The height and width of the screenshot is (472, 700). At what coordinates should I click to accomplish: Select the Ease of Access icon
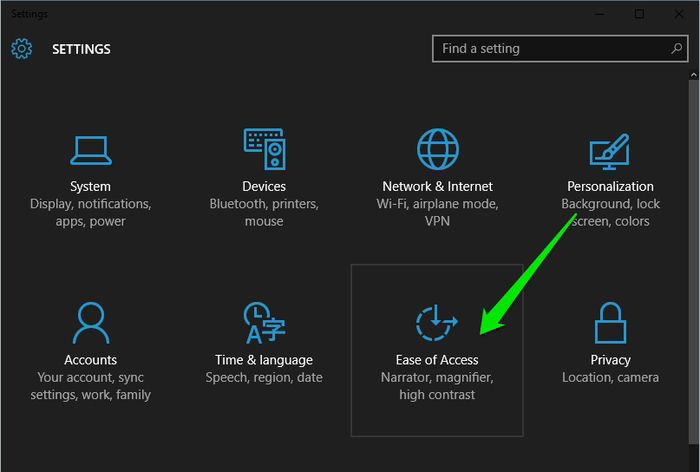pyautogui.click(x=437, y=322)
